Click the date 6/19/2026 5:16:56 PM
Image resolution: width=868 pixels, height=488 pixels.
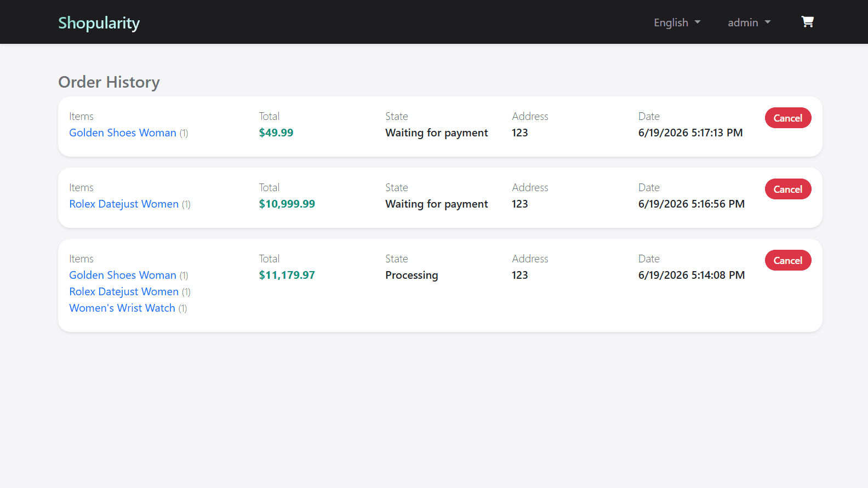pos(692,204)
